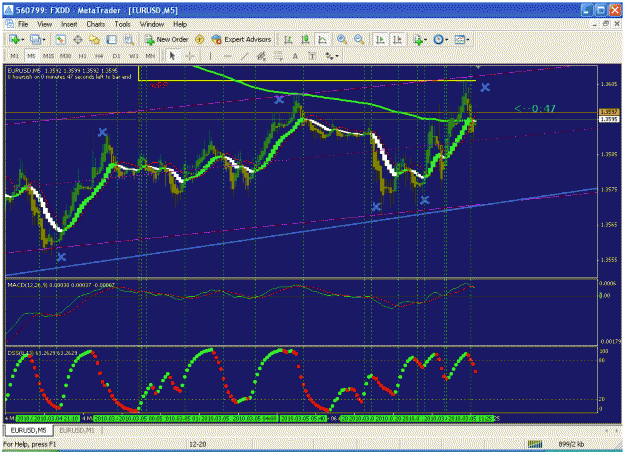This screenshot has height=452, width=625.
Task: Toggle the Expert Advisors button
Action: [x=242, y=39]
